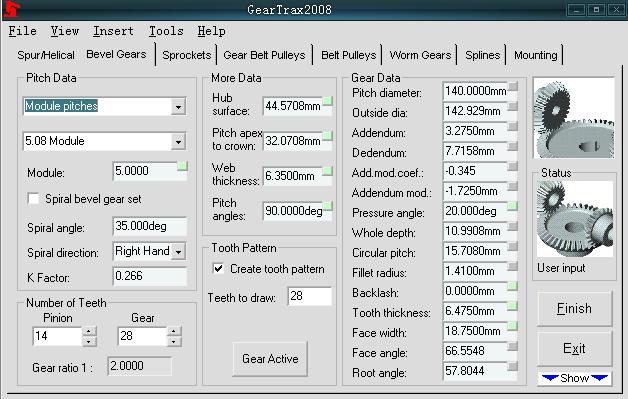Switch to the Splines tab
The width and height of the screenshot is (628, 399).
(483, 55)
